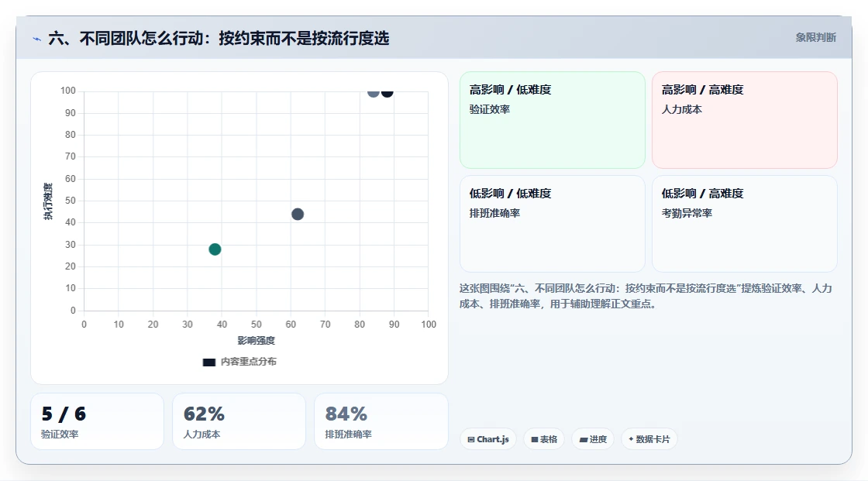Click the sparkle icon in the 数据卡片 chip

tap(631, 439)
